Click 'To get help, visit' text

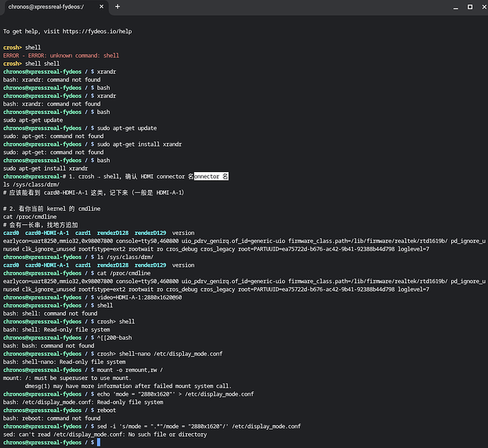31,31
